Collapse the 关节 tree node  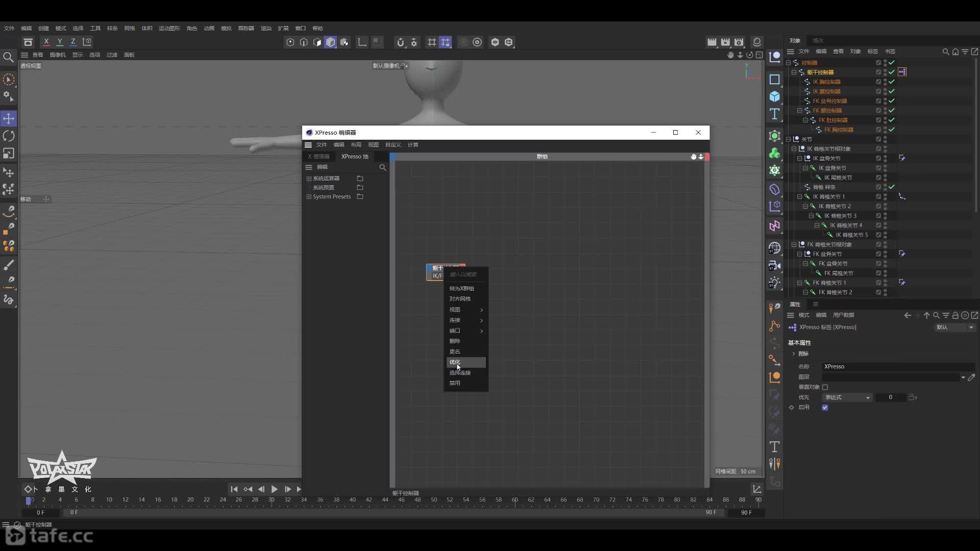[x=789, y=139]
